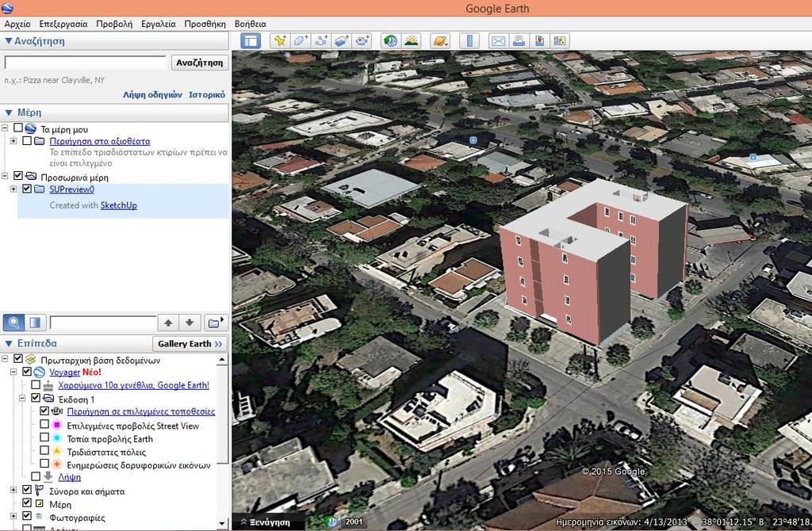Open Χαρούμενα 10α γενέθλια, Google Earth! link

133,385
